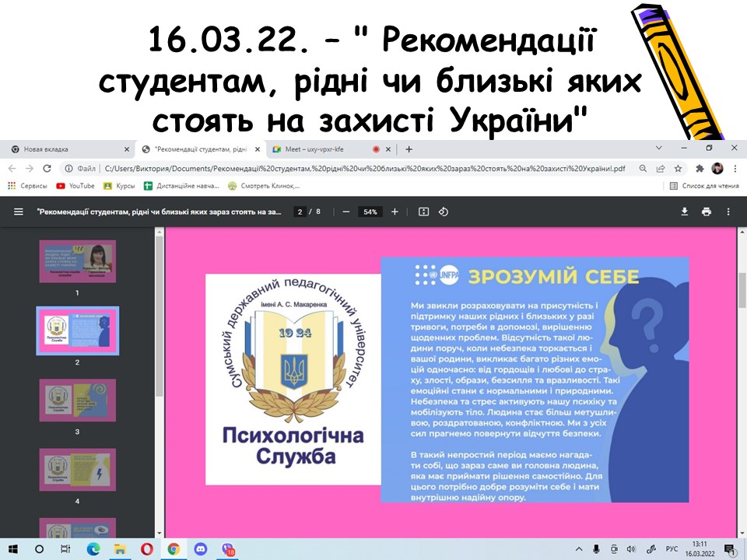The image size is (747, 560).
Task: Open Chrome three-dot menu
Action: 735,169
